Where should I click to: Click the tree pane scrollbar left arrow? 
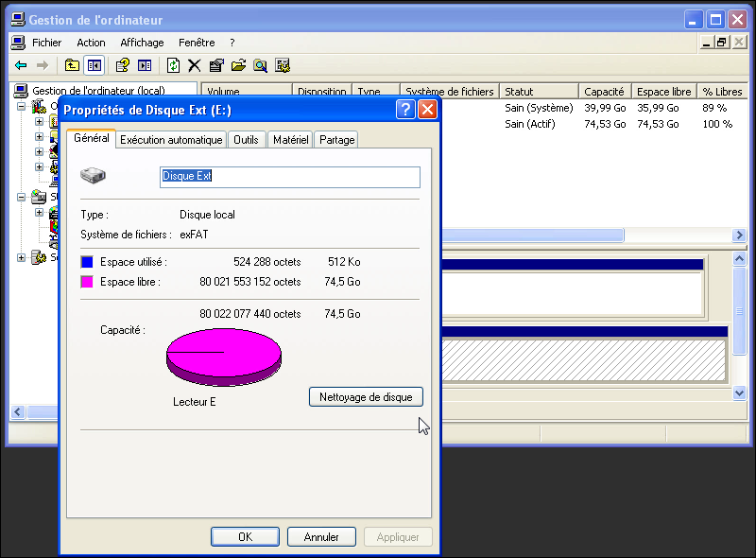tap(18, 411)
